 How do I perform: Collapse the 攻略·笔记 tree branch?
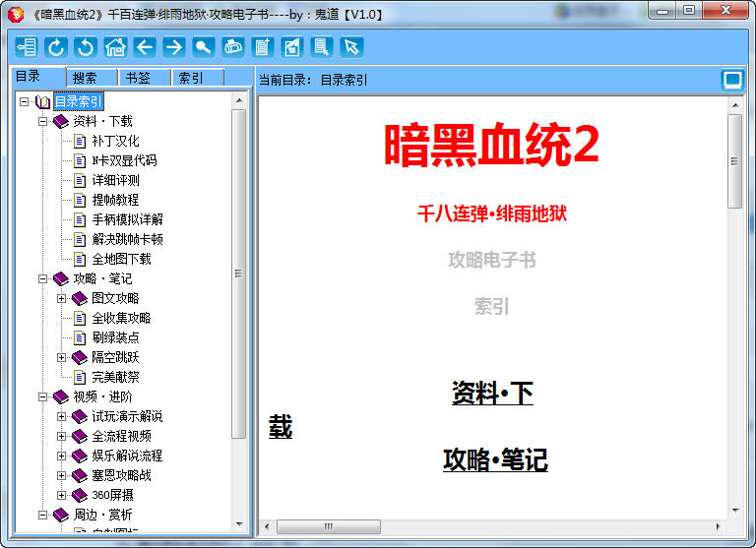pyautogui.click(x=43, y=279)
